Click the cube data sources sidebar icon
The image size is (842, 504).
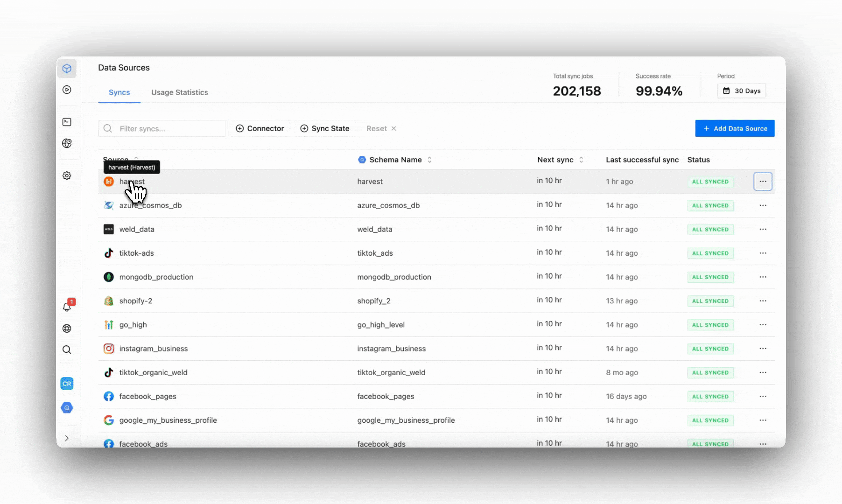coord(67,69)
